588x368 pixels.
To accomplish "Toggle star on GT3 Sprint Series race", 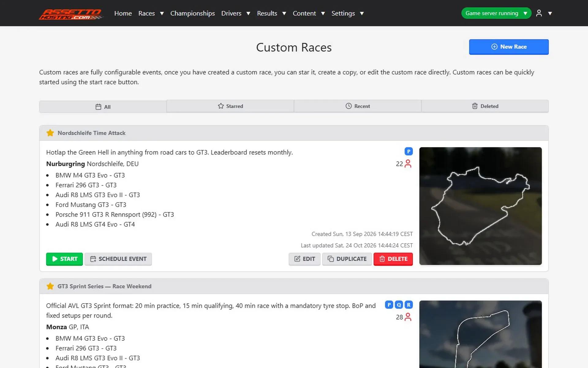I will pyautogui.click(x=50, y=286).
